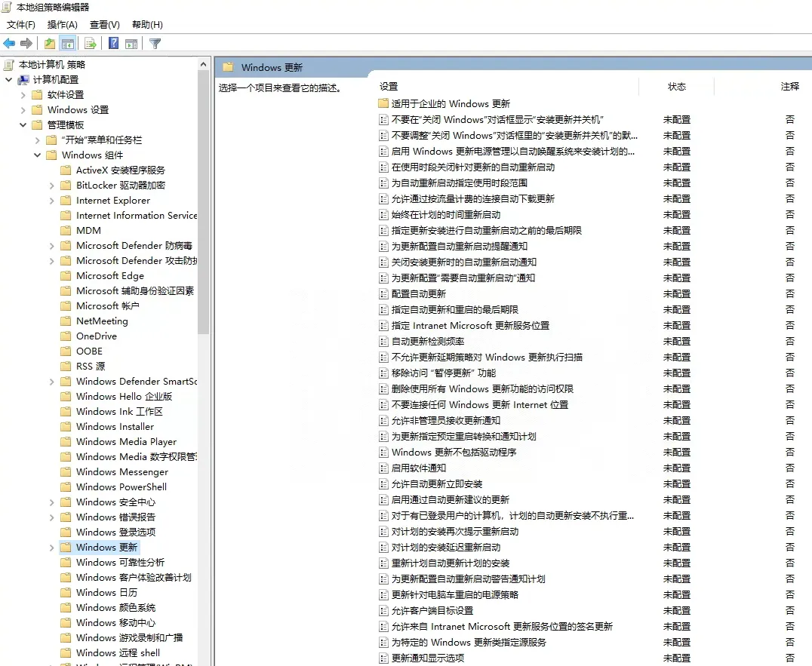Click the up-one-level folder icon
The height and width of the screenshot is (666, 812).
[x=49, y=43]
